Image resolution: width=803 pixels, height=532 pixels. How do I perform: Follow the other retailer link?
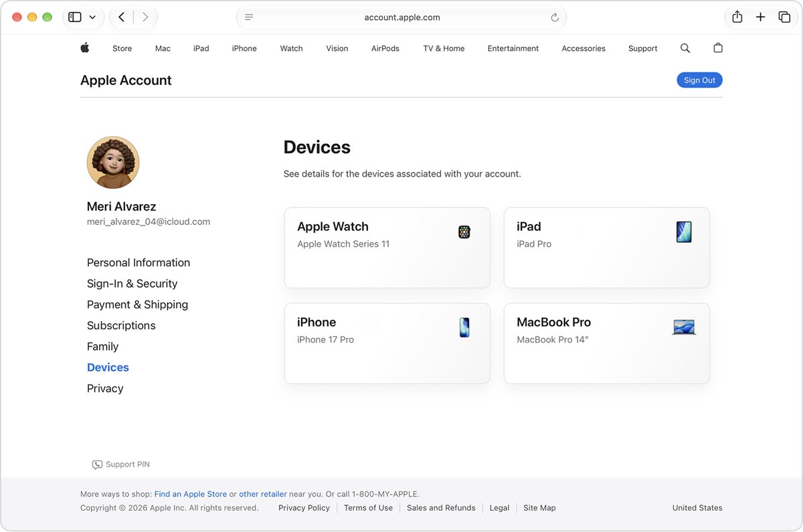[x=263, y=494]
